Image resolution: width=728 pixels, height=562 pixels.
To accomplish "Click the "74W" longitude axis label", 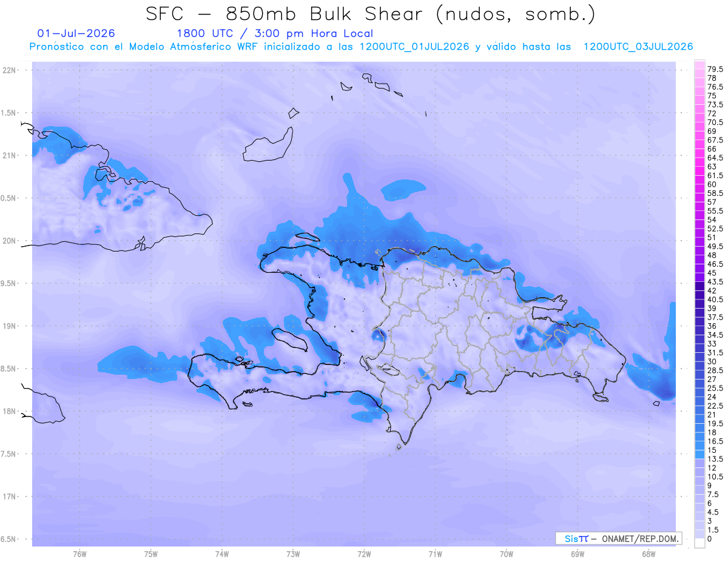I will click(222, 554).
